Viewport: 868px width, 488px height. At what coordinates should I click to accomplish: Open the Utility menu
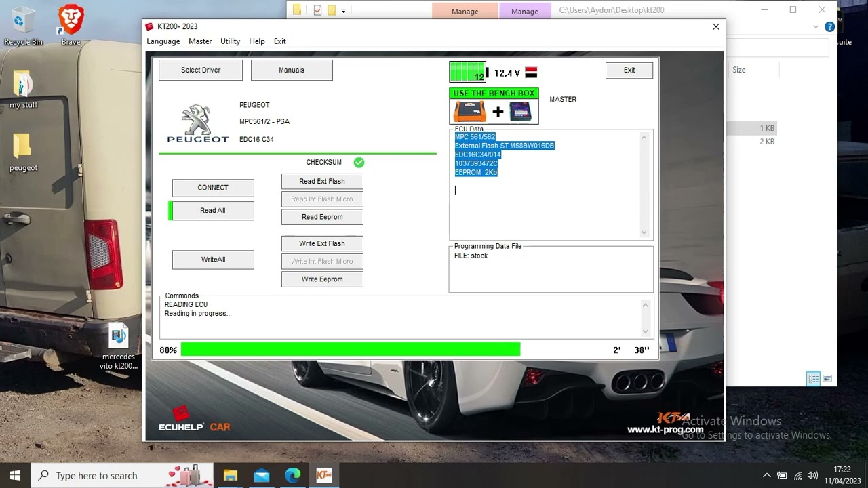(230, 41)
